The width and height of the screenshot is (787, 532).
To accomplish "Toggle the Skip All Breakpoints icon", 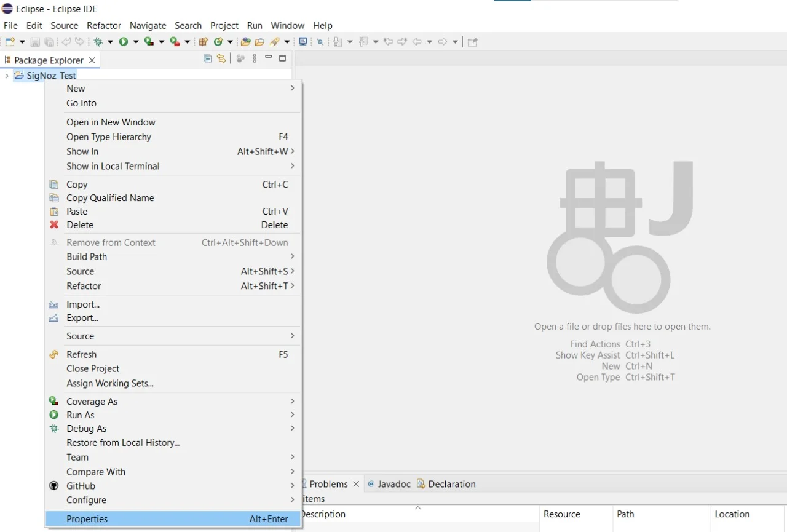I will (320, 42).
